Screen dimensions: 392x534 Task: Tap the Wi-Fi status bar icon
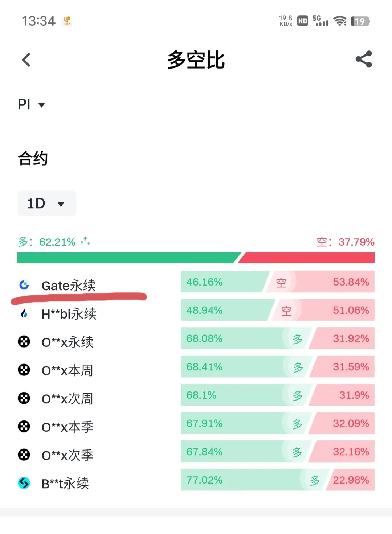340,21
